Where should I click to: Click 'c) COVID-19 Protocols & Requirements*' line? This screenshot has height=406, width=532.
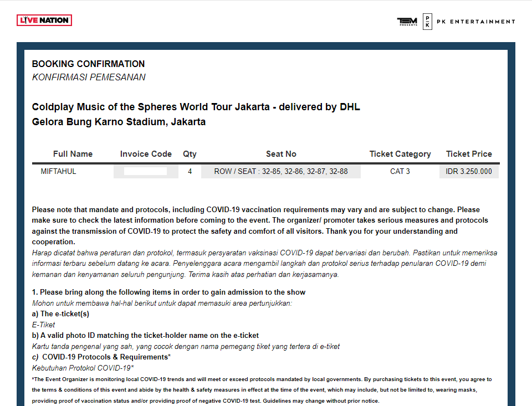[x=101, y=357]
